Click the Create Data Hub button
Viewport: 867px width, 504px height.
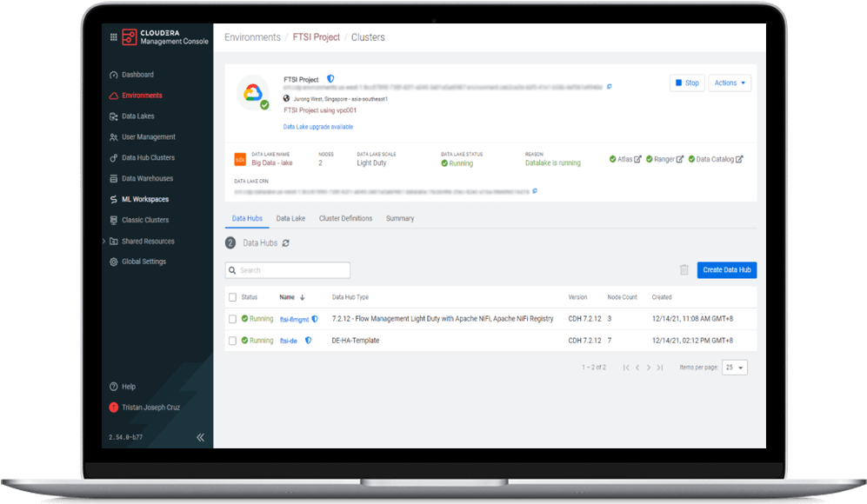click(x=726, y=269)
